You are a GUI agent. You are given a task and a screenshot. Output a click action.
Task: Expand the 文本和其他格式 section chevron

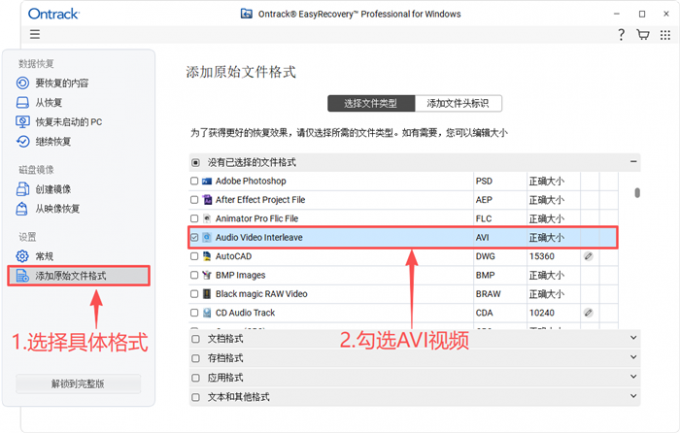click(x=633, y=396)
